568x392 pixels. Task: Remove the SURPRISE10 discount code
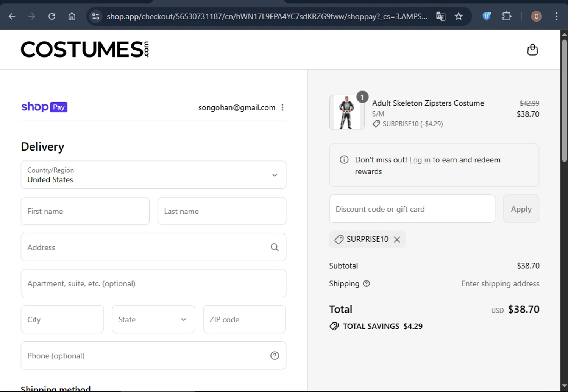[x=397, y=240]
